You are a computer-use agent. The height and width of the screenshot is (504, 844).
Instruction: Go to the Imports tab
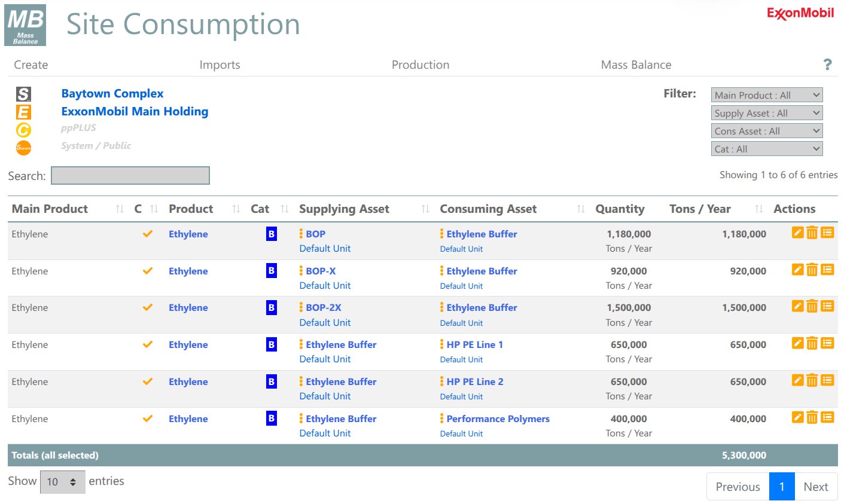220,65
